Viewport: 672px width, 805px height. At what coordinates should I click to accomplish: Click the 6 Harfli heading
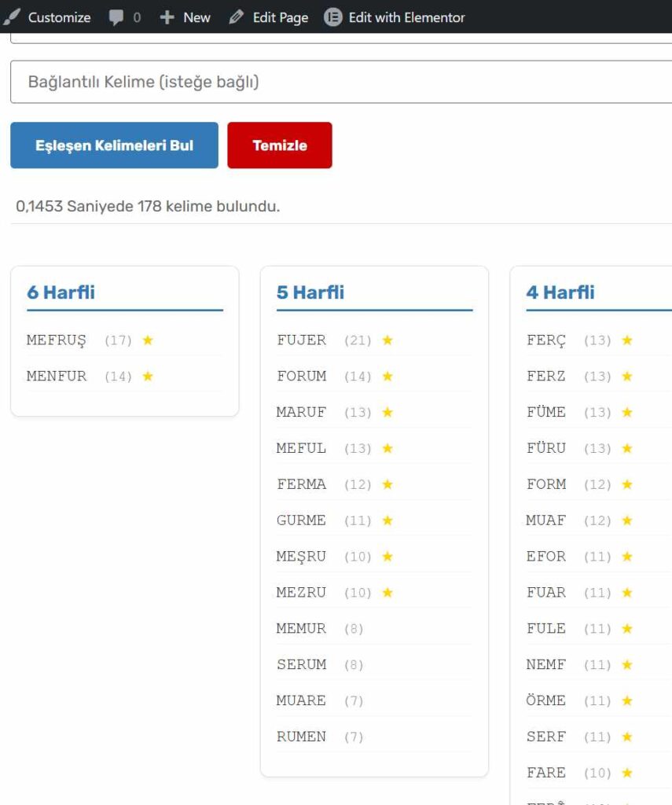pos(61,292)
